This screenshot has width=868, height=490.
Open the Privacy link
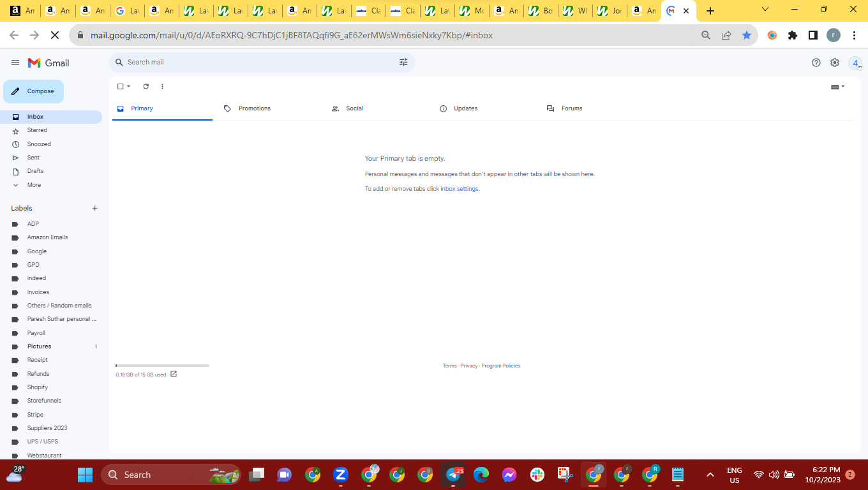coord(469,366)
